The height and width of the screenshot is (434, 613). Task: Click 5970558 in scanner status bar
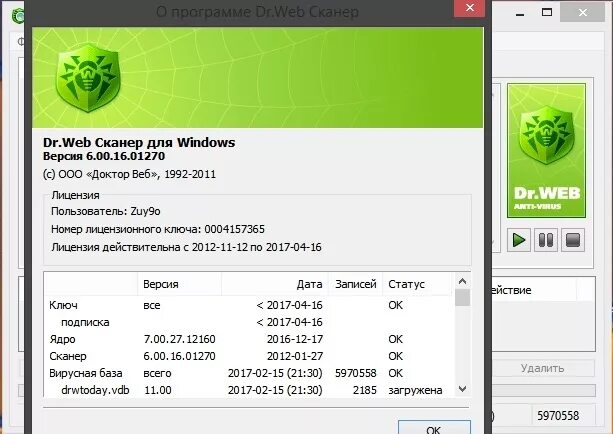[x=558, y=415]
